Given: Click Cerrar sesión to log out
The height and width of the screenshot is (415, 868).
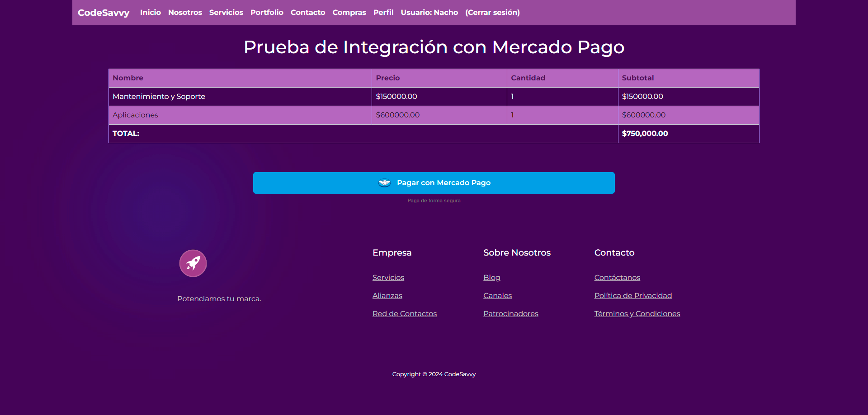Looking at the screenshot, I should pyautogui.click(x=492, y=13).
